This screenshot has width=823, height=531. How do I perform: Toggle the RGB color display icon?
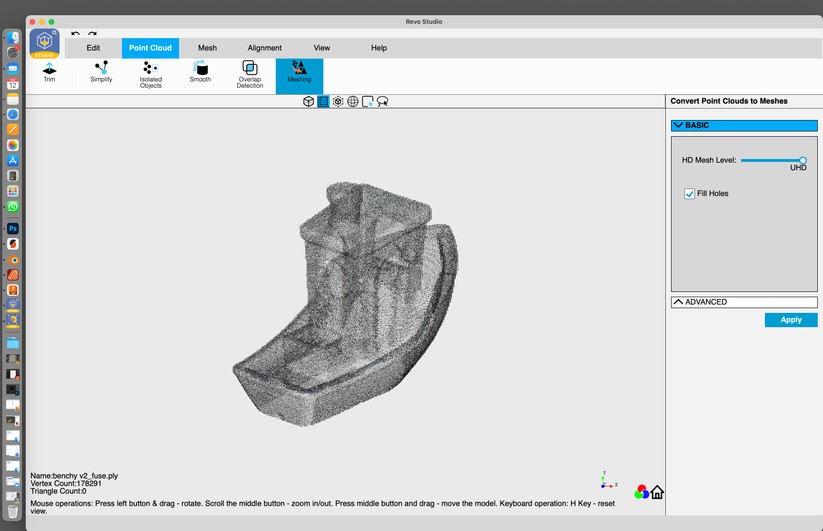[x=641, y=492]
